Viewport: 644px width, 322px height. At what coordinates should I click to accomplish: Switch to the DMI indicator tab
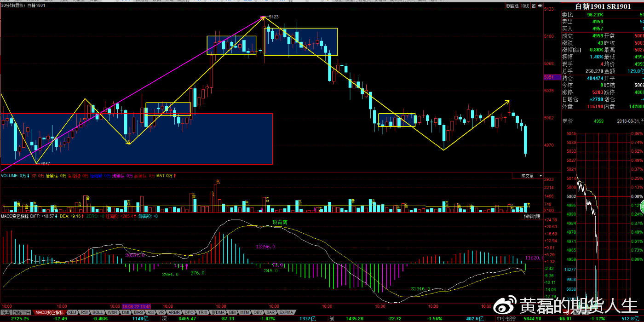(x=125, y=312)
